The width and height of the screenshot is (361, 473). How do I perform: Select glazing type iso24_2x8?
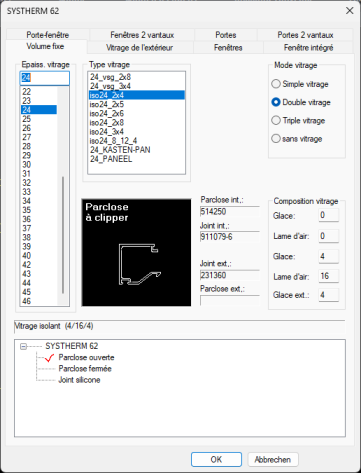point(136,122)
